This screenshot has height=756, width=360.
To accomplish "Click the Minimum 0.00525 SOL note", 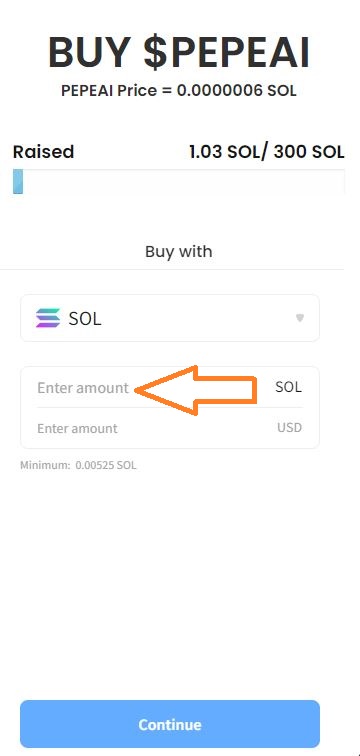I will point(78,466).
